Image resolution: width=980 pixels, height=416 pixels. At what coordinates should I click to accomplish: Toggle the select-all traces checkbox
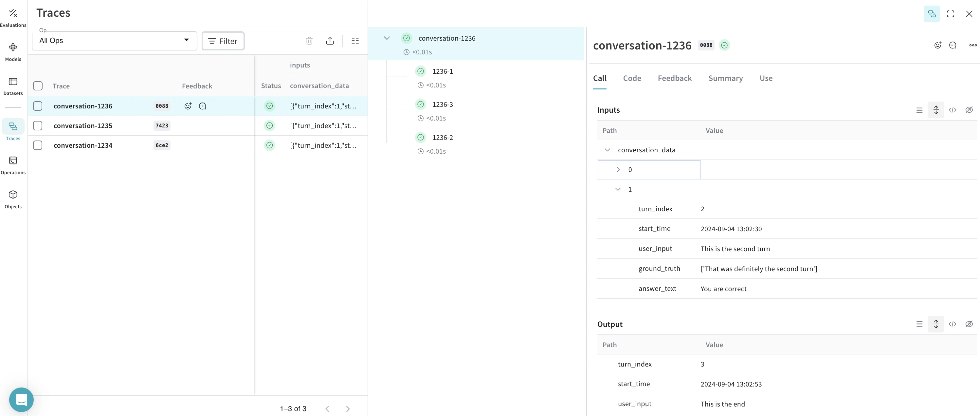(x=38, y=86)
